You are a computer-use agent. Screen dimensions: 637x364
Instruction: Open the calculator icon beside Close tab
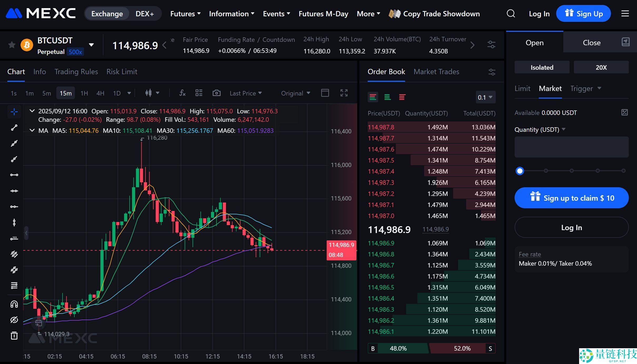pyautogui.click(x=625, y=42)
